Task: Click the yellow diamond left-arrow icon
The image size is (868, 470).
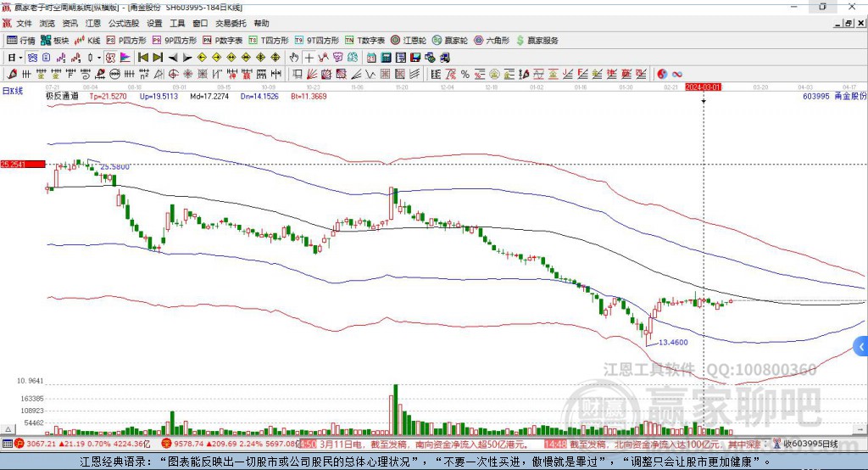Action: 202,57
